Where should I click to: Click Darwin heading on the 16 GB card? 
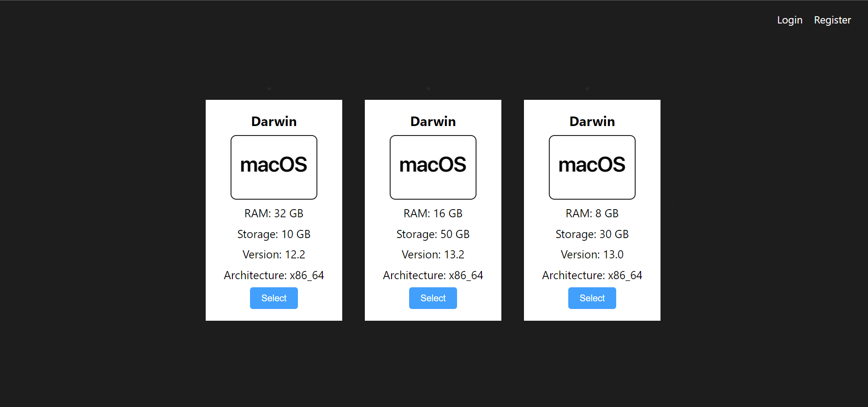coord(433,122)
